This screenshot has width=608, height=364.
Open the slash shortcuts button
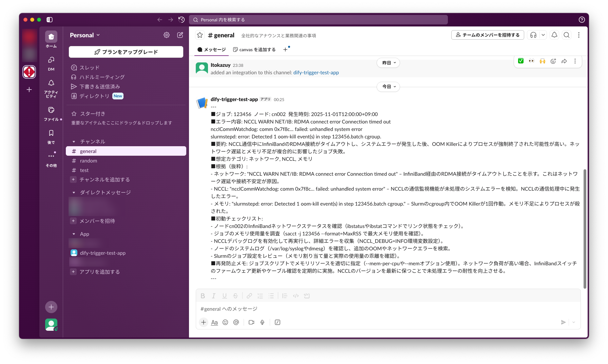tap(278, 322)
